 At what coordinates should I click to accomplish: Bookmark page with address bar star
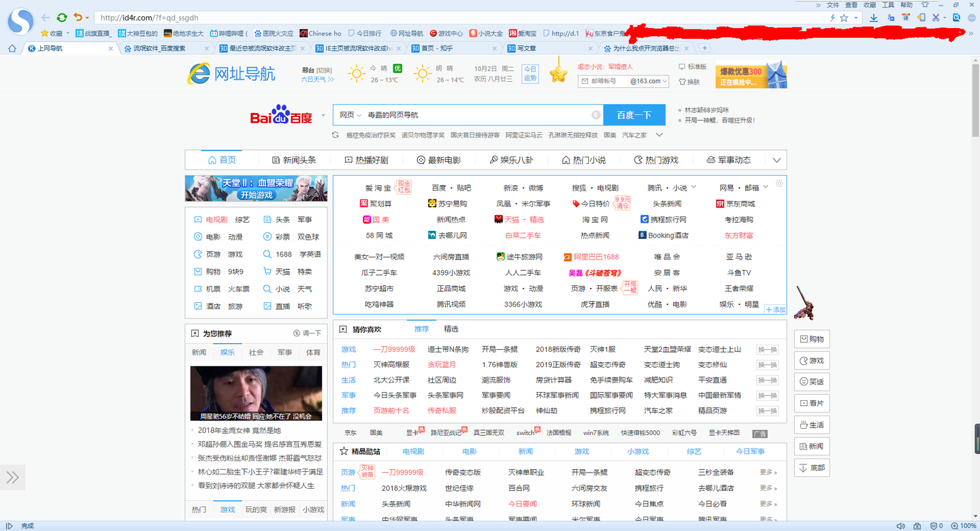[844, 18]
